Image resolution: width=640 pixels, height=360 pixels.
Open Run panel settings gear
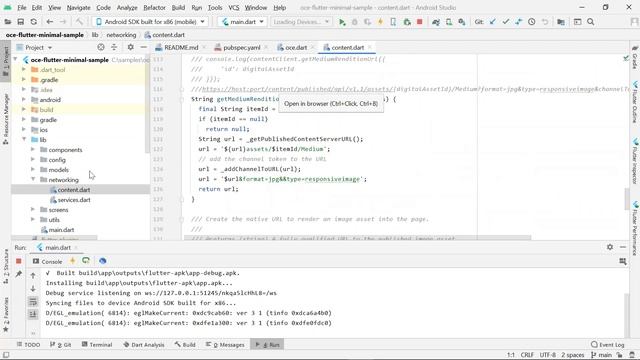click(x=610, y=247)
